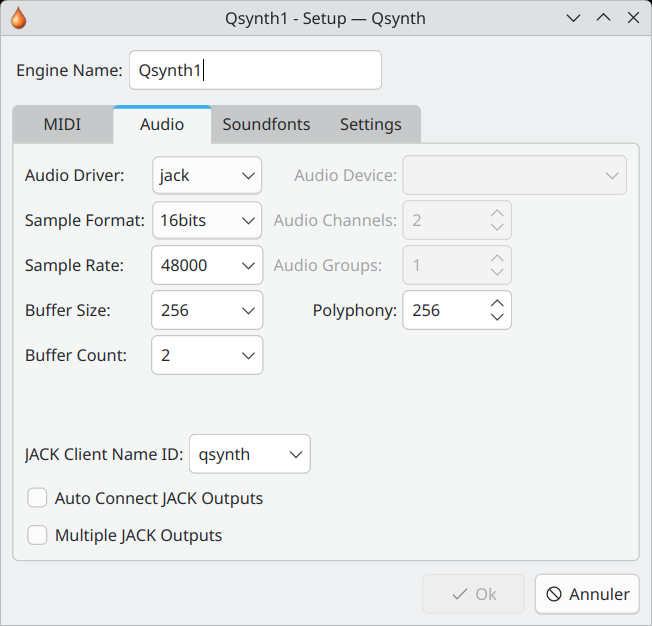This screenshot has width=652, height=626.
Task: Select the Audio tab
Action: coord(162,124)
